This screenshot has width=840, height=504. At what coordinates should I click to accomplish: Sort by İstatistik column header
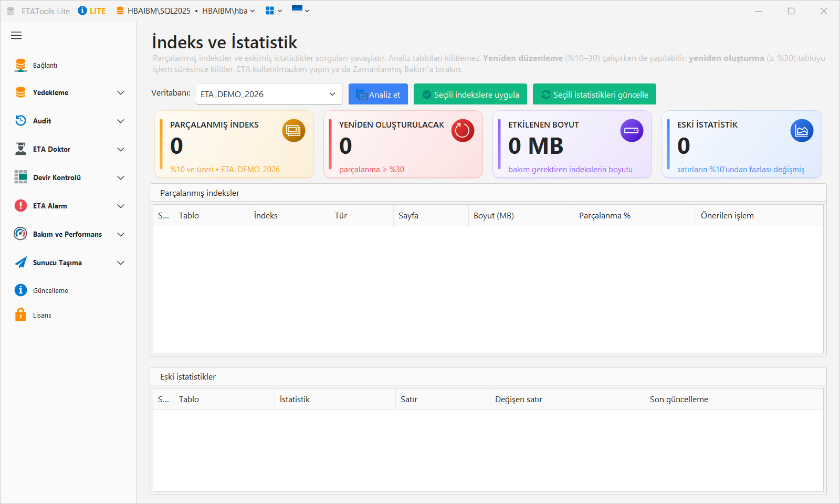tap(335, 400)
